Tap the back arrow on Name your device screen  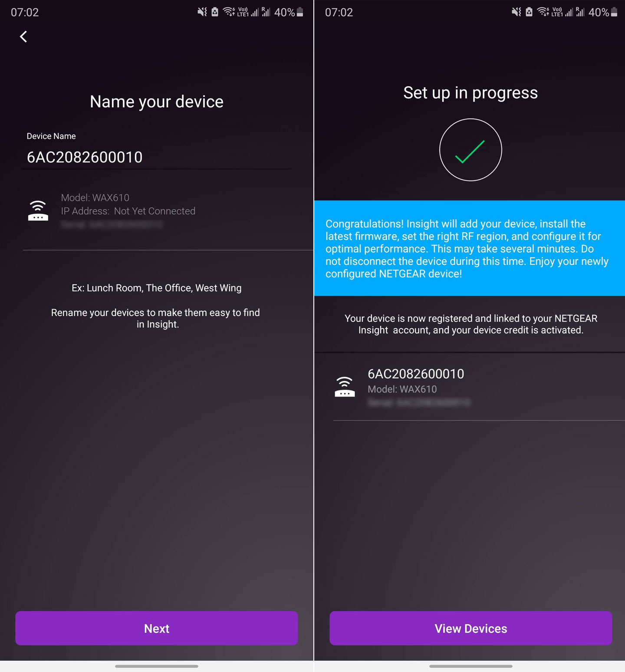(24, 37)
